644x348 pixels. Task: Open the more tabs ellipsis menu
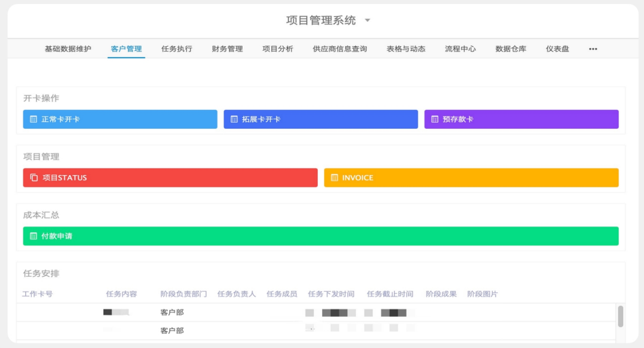593,49
